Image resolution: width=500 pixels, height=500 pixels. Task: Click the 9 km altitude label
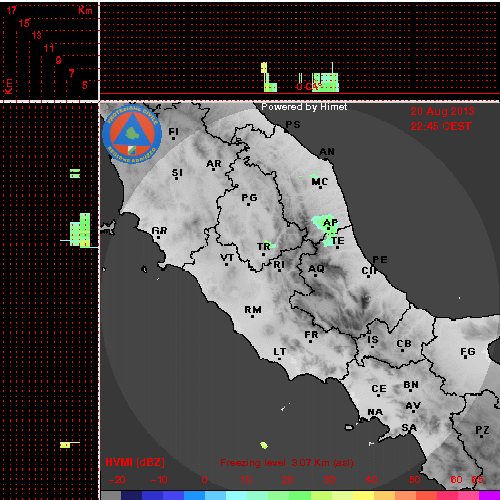[x=58, y=60]
